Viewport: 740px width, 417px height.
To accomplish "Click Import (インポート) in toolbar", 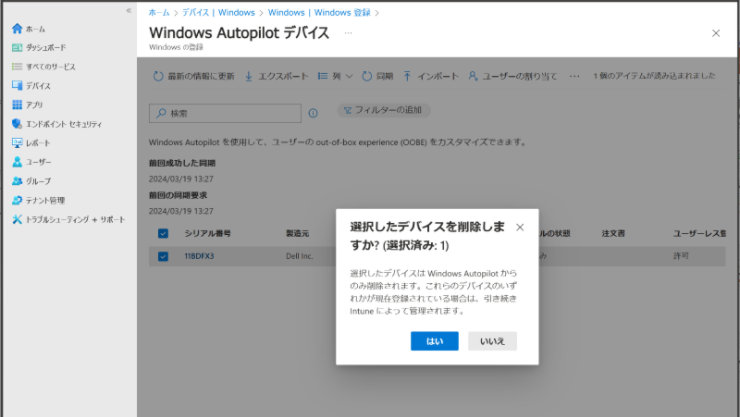I will pyautogui.click(x=430, y=76).
